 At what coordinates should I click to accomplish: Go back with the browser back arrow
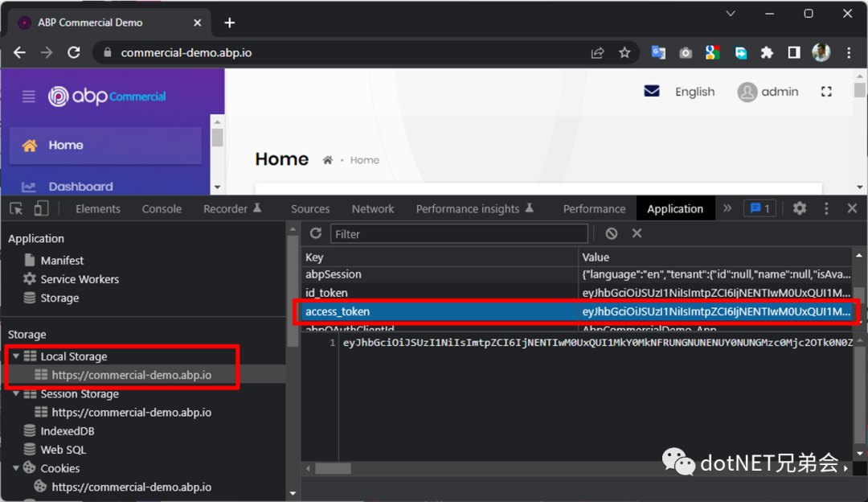[x=19, y=52]
